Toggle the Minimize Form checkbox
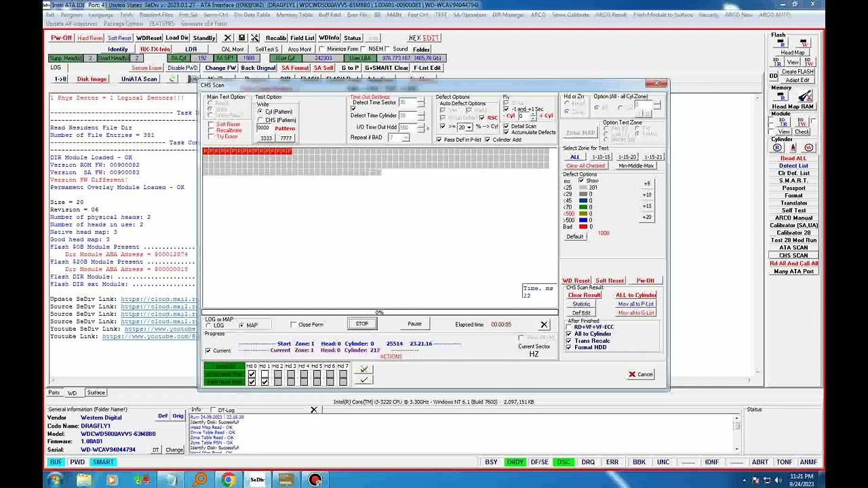 point(321,49)
